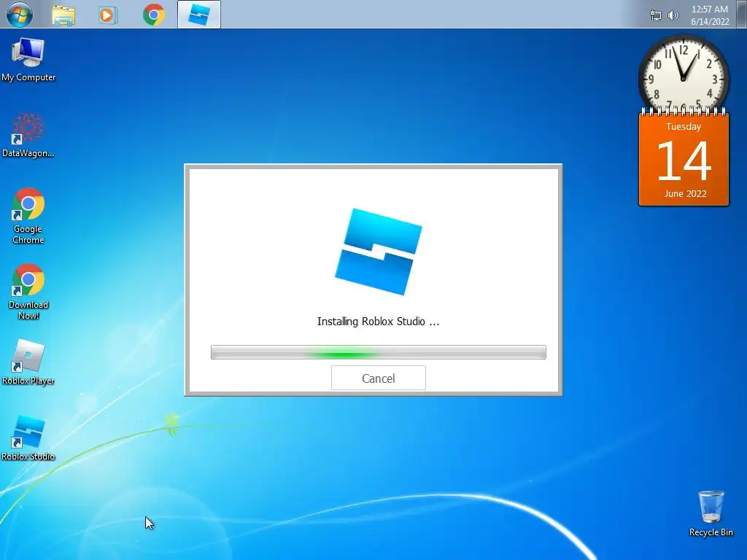Select the Download Now! desktop shortcut
Image resolution: width=747 pixels, height=560 pixels.
point(28,292)
